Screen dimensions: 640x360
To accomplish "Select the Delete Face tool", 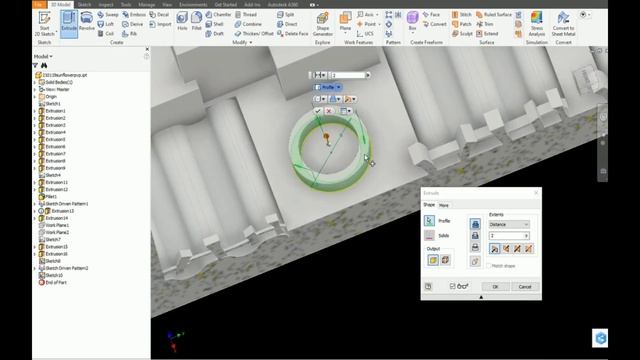I will [x=293, y=33].
